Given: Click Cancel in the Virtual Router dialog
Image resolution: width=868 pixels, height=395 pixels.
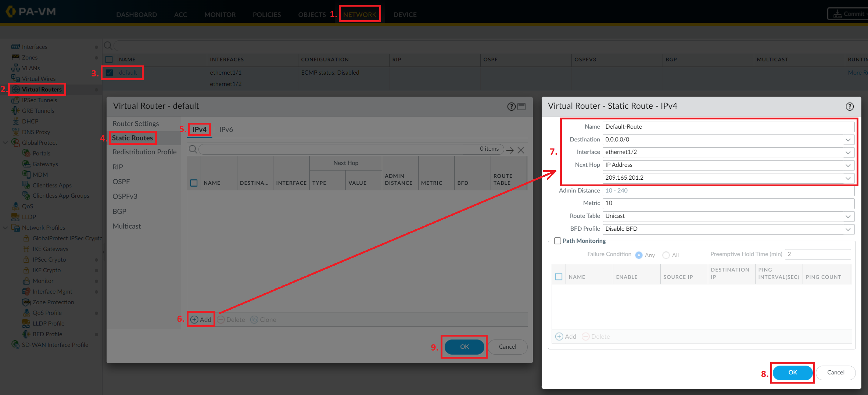Looking at the screenshot, I should 507,346.
